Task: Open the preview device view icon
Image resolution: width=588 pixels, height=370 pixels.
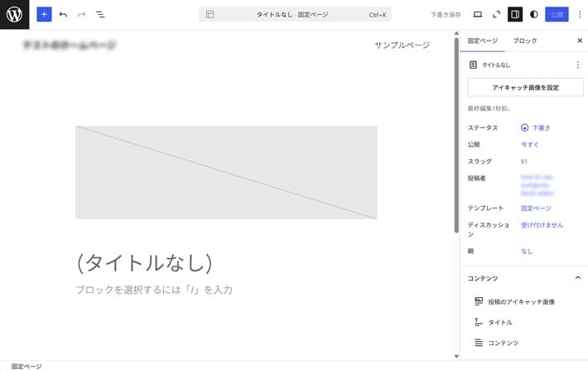Action: coord(478,15)
